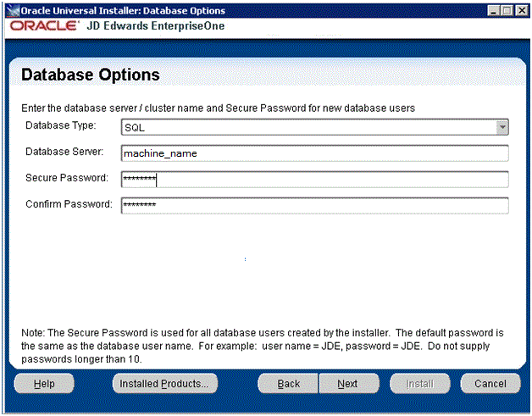
Task: Select the Confirm Password field
Action: (314, 205)
